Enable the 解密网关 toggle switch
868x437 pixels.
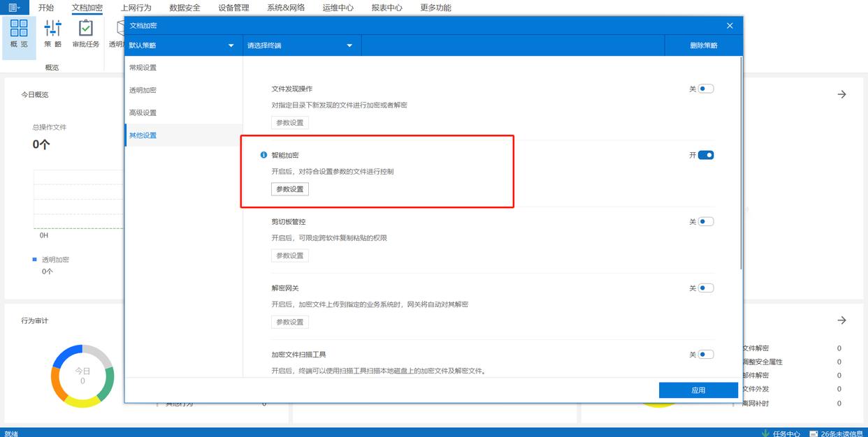[x=705, y=288]
